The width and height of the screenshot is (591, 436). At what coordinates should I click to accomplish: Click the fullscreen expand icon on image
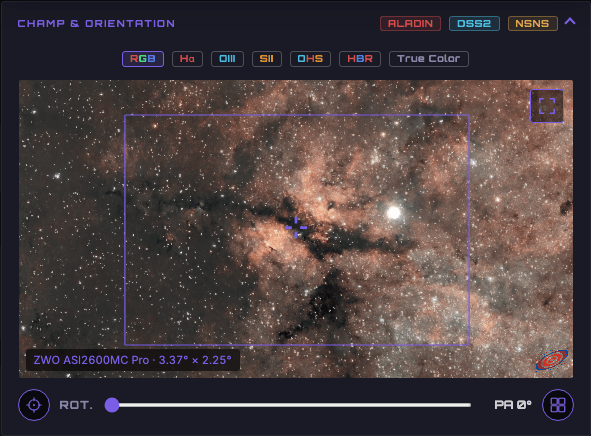(547, 106)
